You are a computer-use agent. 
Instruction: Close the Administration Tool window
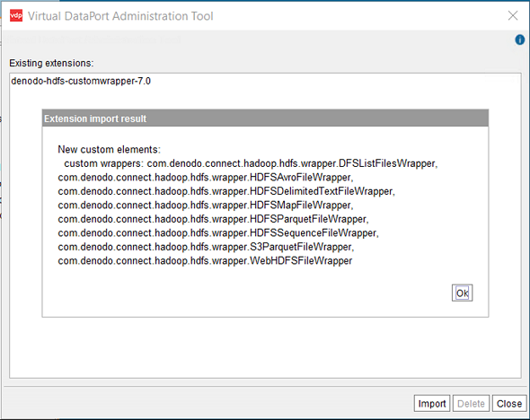point(513,15)
